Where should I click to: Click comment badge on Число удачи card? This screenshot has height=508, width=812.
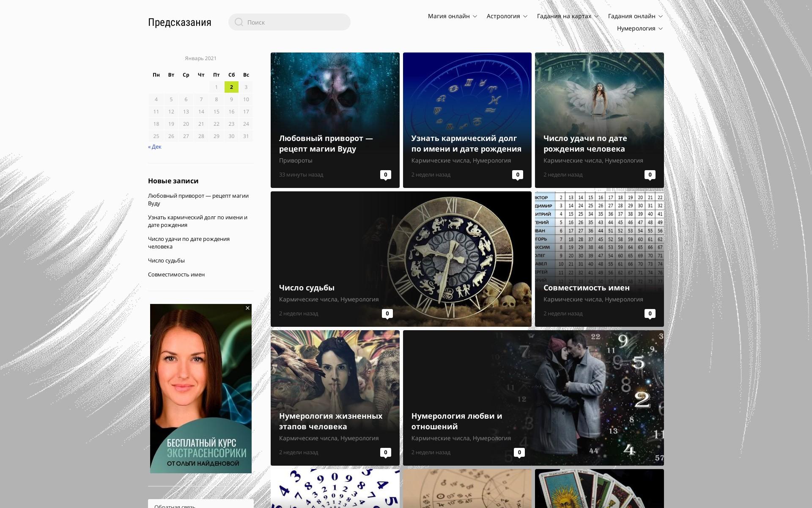[650, 174]
